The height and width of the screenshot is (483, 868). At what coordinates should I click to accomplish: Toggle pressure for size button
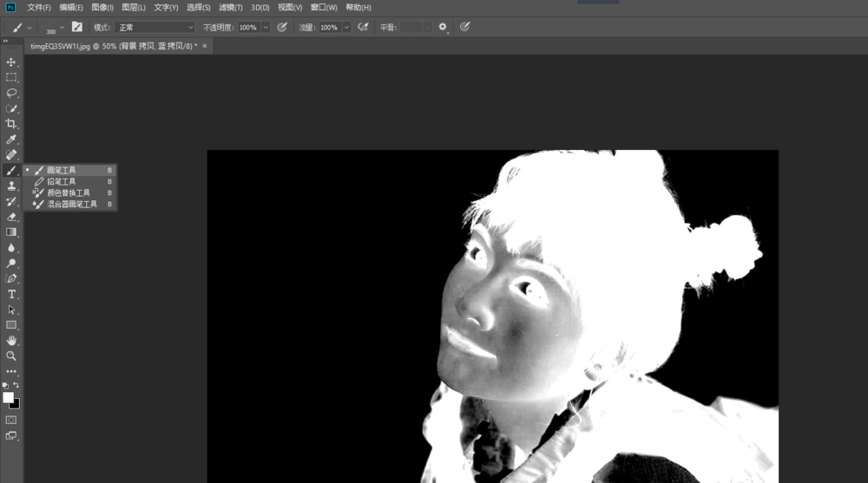pos(464,27)
